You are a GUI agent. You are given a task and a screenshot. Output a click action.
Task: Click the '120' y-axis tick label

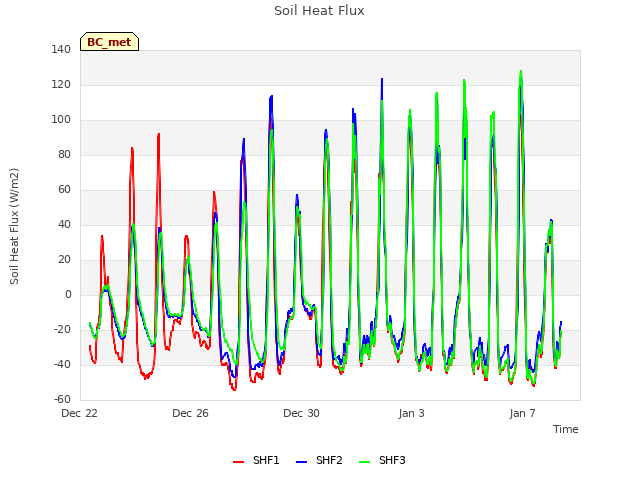pyautogui.click(x=61, y=84)
